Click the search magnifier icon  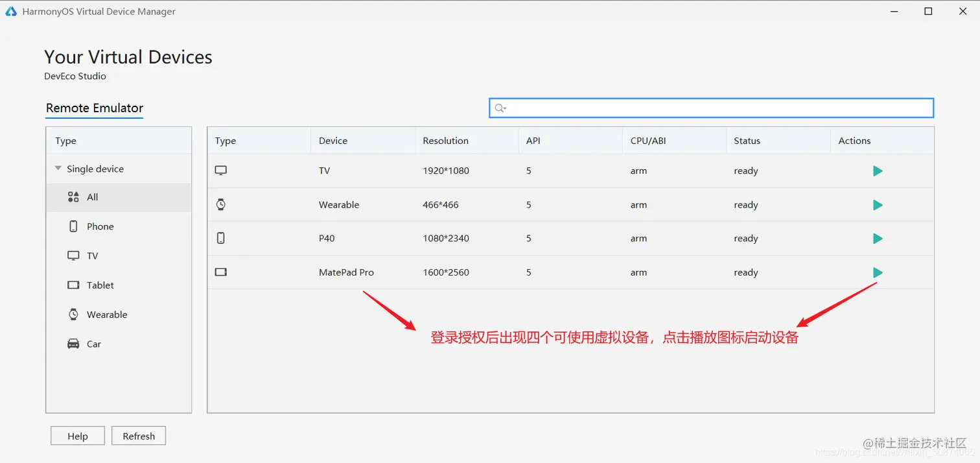[500, 108]
